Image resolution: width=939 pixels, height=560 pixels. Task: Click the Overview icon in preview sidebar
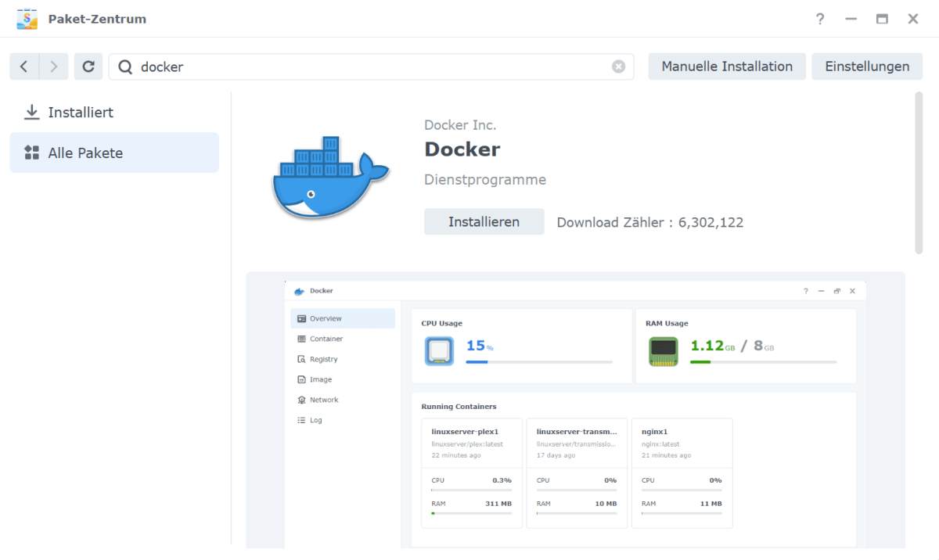[302, 318]
